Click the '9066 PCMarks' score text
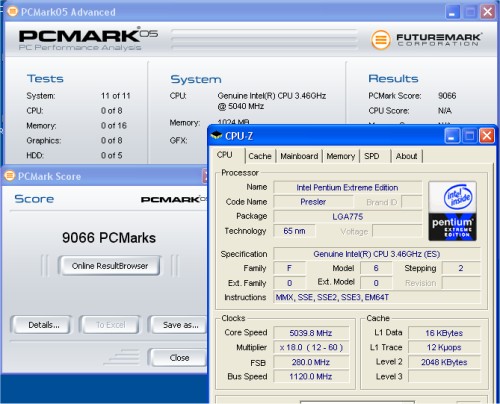500x404 pixels. click(109, 238)
